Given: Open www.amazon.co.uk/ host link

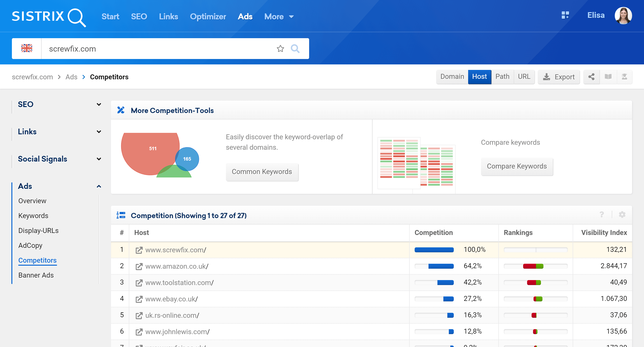Looking at the screenshot, I should tap(177, 266).
